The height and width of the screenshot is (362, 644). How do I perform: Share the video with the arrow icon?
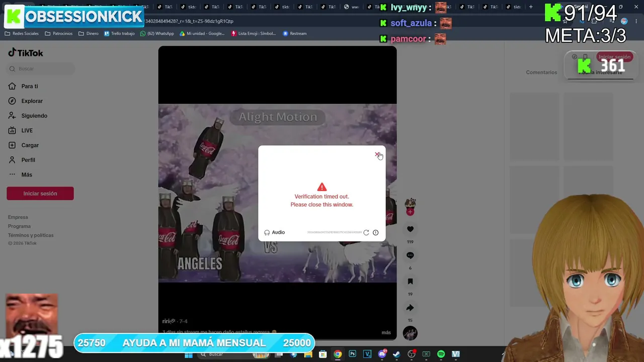point(410,308)
